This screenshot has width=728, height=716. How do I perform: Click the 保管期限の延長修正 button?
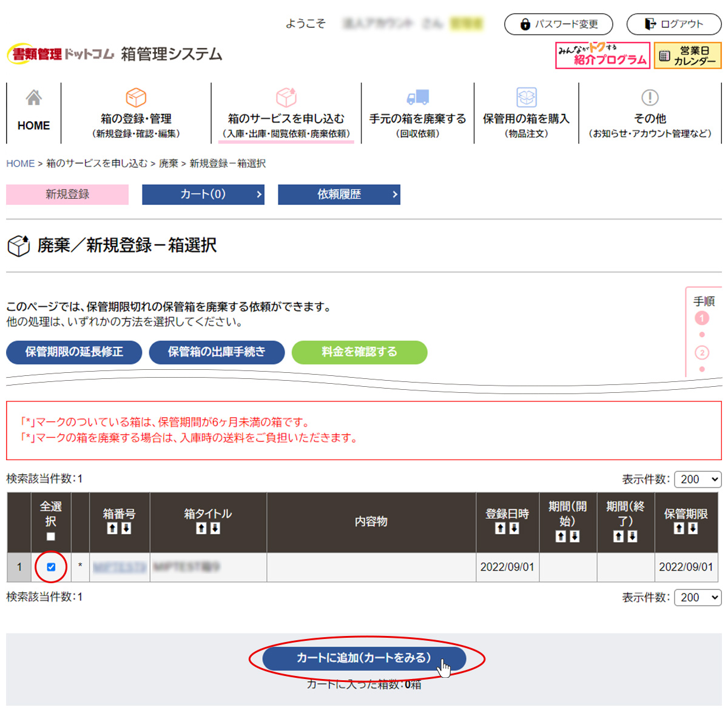pos(74,352)
